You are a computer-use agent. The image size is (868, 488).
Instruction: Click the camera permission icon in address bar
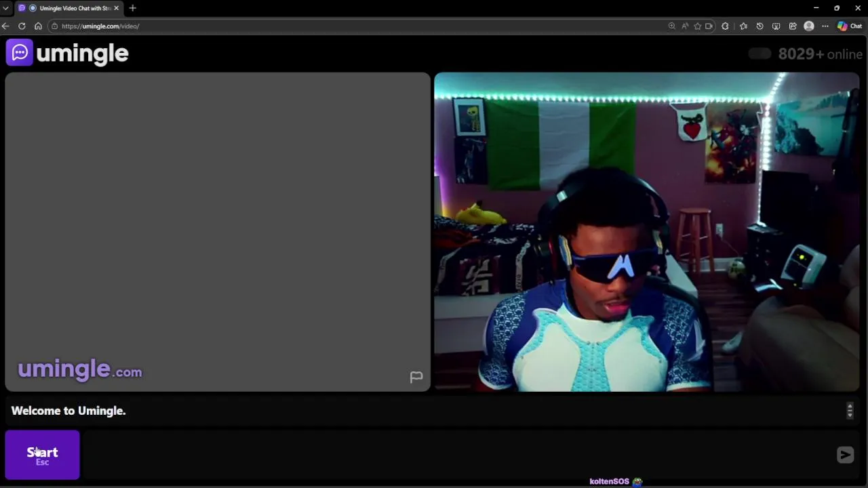click(709, 26)
